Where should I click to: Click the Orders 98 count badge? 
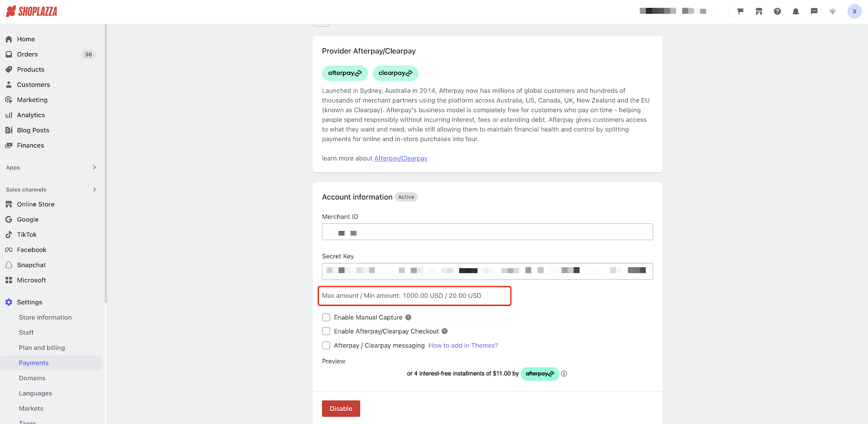click(x=88, y=54)
